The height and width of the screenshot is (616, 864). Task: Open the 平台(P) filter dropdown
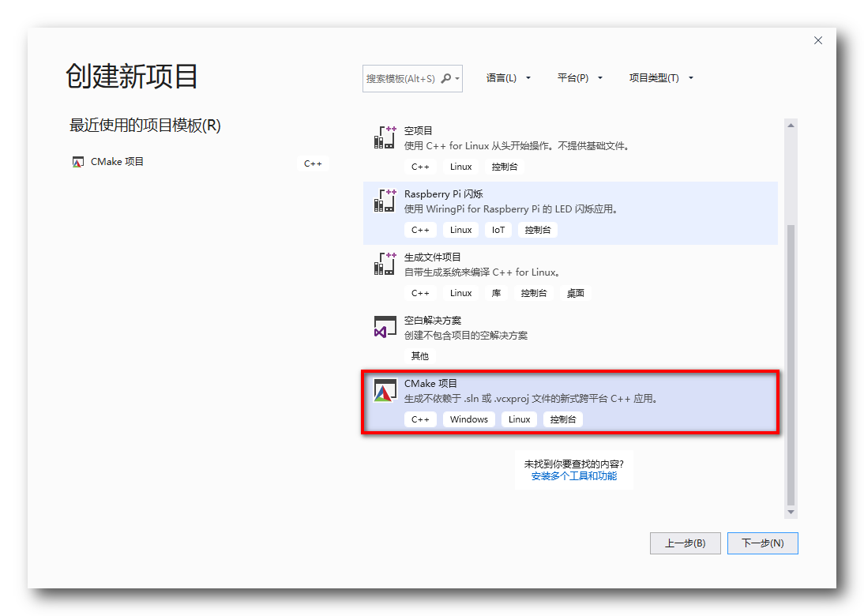pyautogui.click(x=580, y=78)
